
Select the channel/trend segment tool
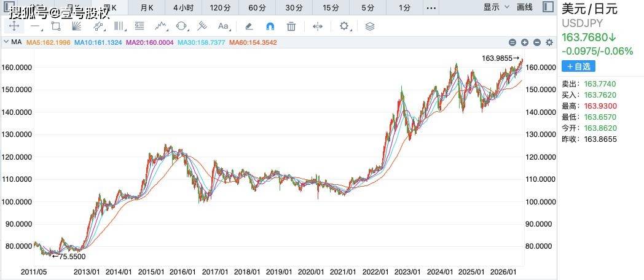coord(98,26)
